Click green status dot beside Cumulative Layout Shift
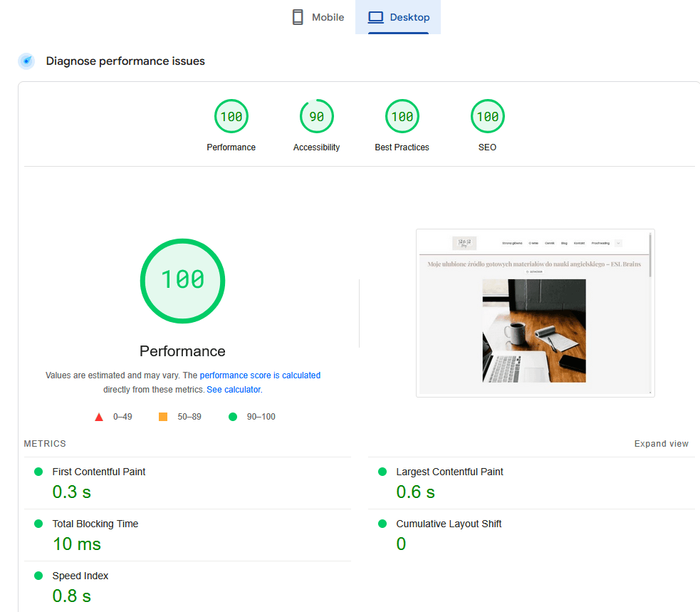 click(x=382, y=524)
